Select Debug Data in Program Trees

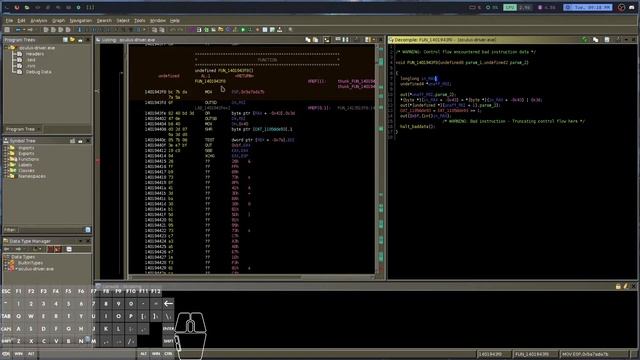point(39,72)
